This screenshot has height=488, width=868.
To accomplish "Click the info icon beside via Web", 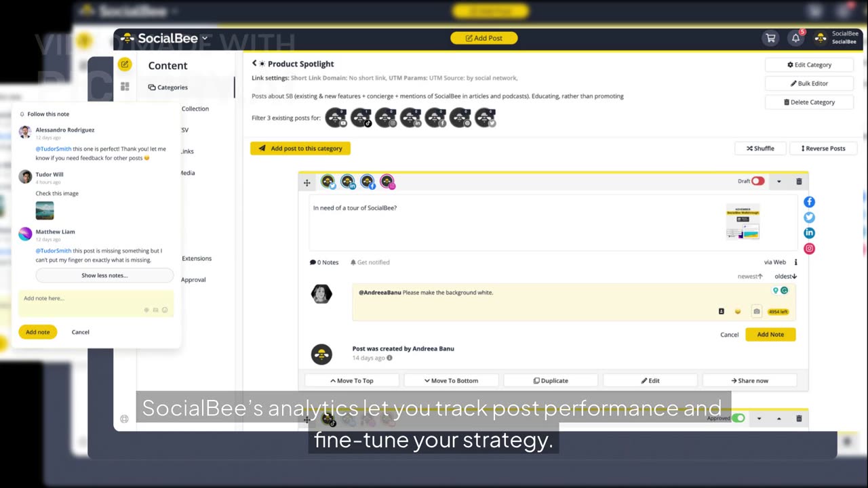I will (795, 262).
